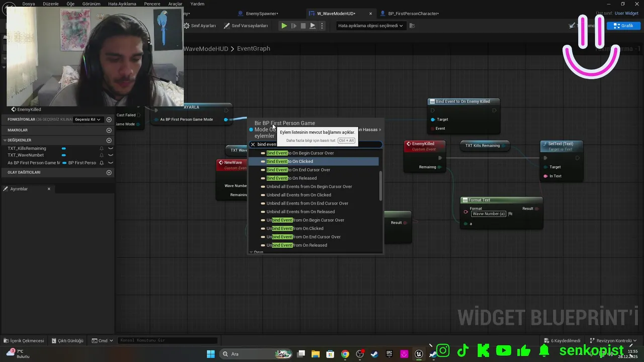
Task: Click the SetText (Text) node header
Action: 561,145
